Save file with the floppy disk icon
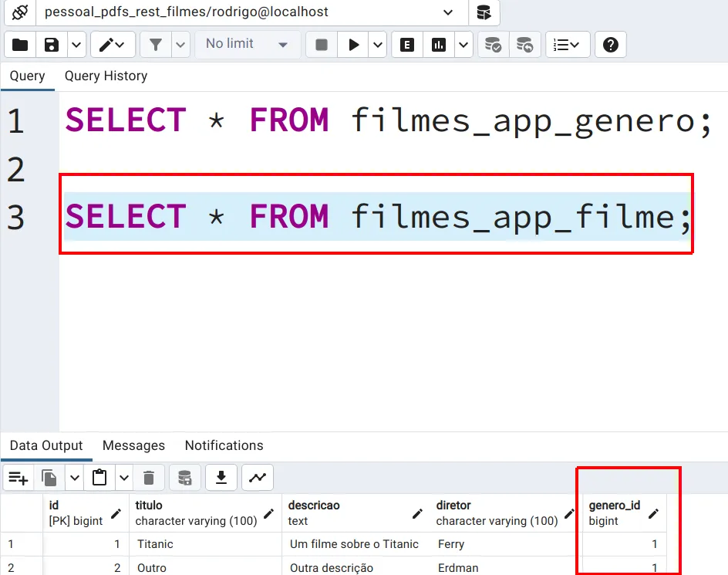This screenshot has height=575, width=728. click(52, 45)
